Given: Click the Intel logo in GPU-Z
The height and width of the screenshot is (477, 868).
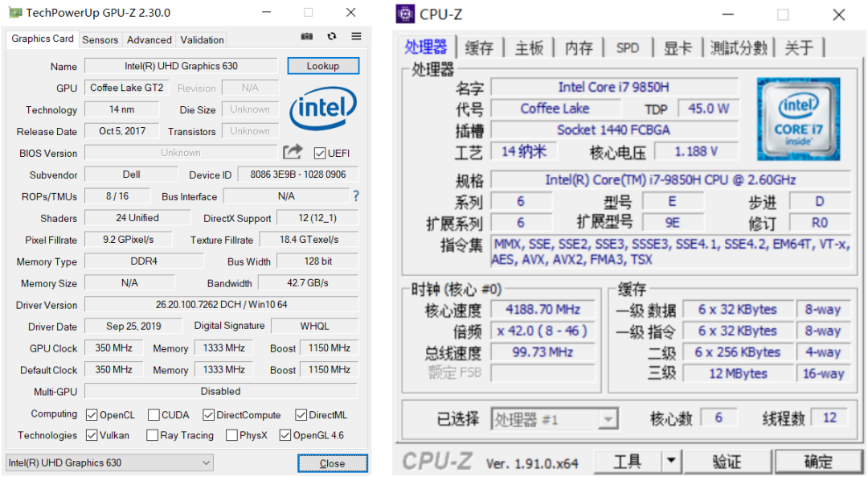Looking at the screenshot, I should coord(323,109).
